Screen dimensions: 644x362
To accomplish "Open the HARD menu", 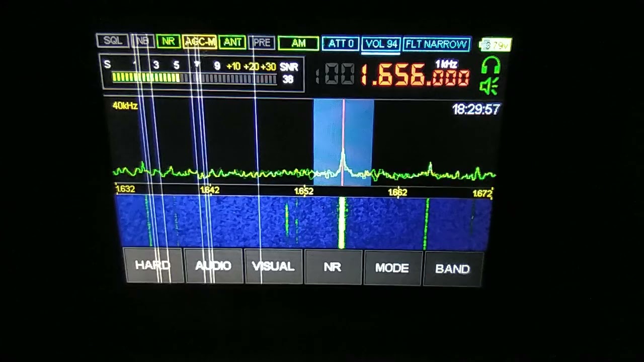I will tap(153, 265).
